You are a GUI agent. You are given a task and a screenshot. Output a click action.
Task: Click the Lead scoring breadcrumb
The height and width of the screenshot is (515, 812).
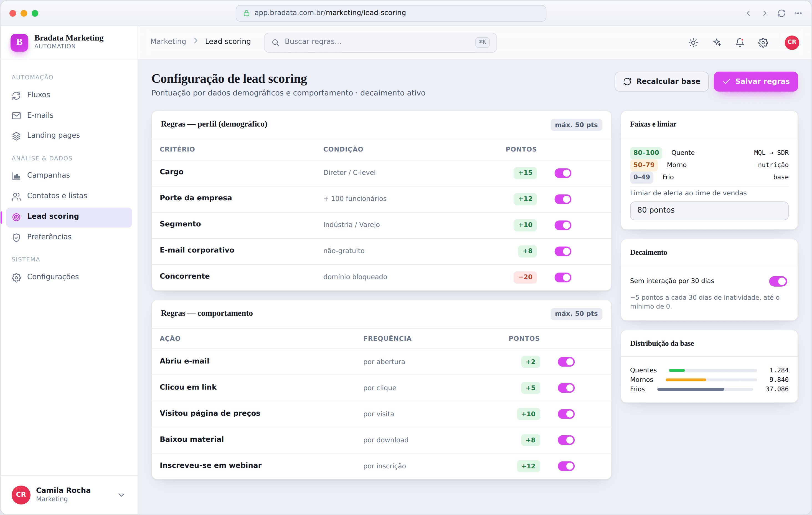pyautogui.click(x=228, y=42)
